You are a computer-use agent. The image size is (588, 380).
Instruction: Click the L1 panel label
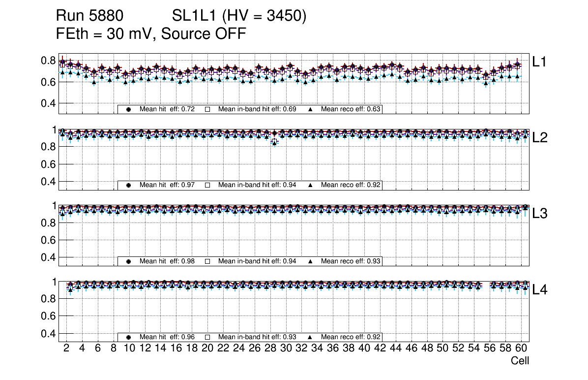click(x=539, y=62)
